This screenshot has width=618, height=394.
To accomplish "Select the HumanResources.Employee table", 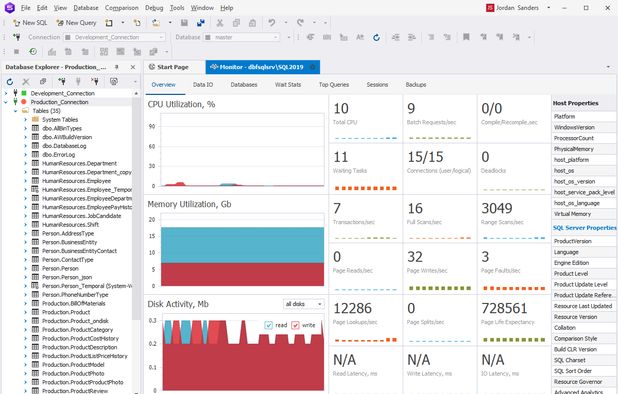I will point(76,181).
